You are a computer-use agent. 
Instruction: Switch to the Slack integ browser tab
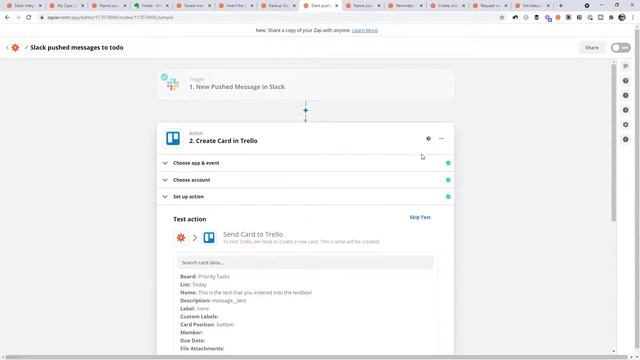coord(23,6)
